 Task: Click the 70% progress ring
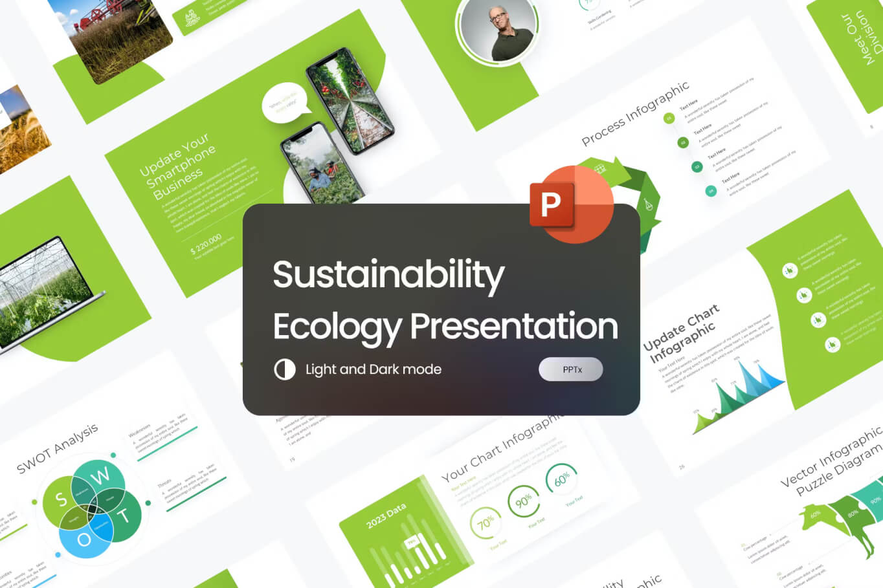click(486, 523)
